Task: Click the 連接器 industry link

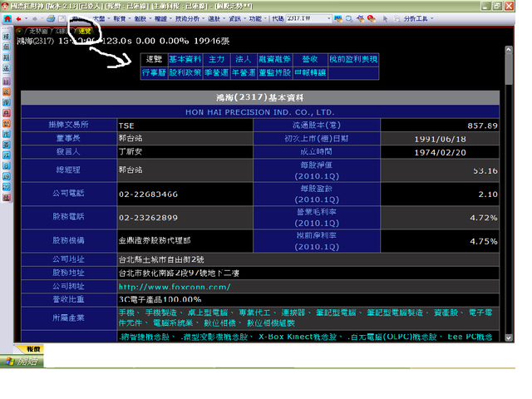Action: (x=293, y=313)
